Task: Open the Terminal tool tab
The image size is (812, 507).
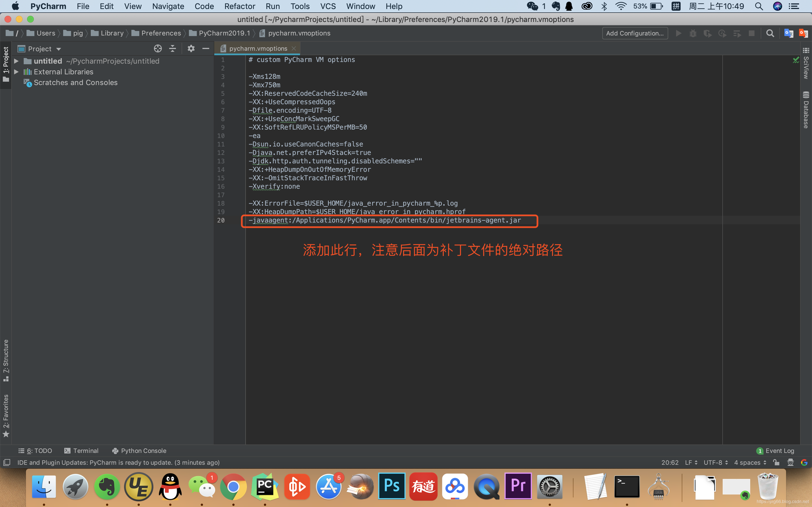Action: [x=81, y=451]
